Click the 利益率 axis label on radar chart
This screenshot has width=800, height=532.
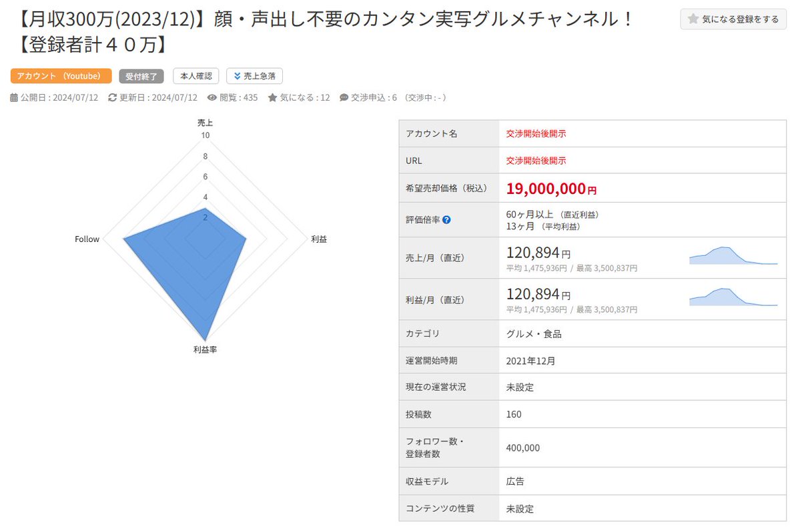pos(205,349)
